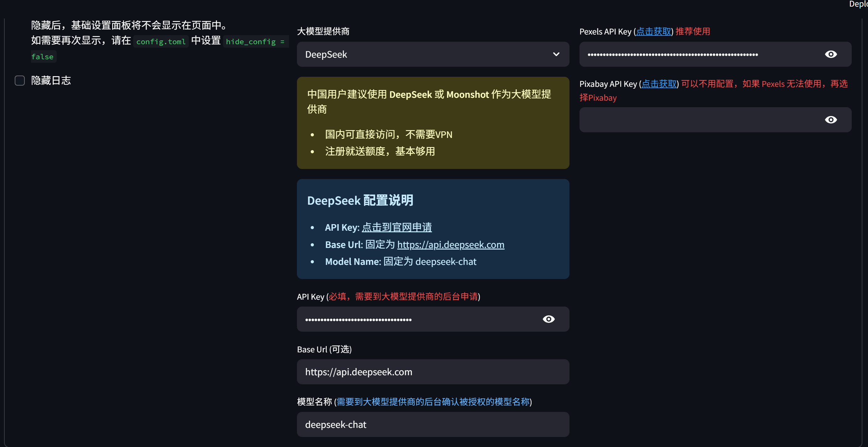
Task: Click the yellow DeepSeek/Moonshot recommendation box
Action: pyautogui.click(x=433, y=123)
